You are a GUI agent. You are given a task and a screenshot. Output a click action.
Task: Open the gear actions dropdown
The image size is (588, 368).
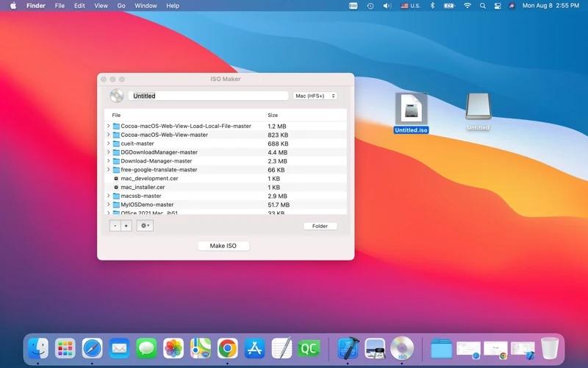point(145,226)
